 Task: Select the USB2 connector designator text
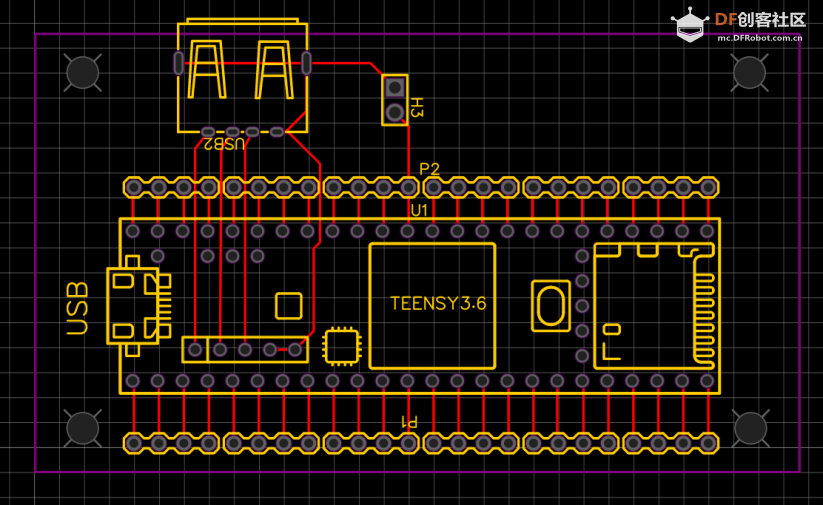coord(224,144)
